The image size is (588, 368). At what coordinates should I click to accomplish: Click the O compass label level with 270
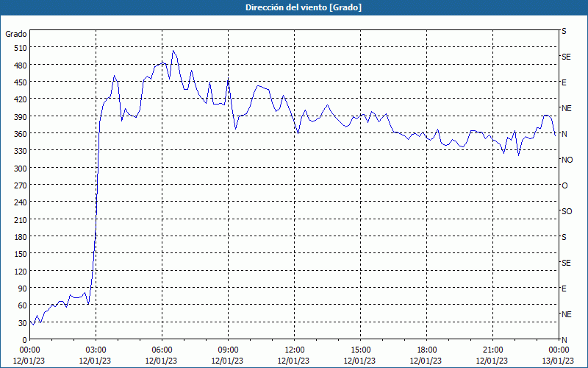click(564, 186)
